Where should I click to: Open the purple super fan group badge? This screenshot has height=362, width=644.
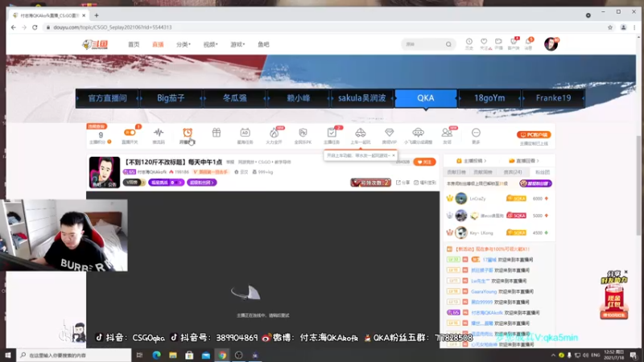coord(202,183)
